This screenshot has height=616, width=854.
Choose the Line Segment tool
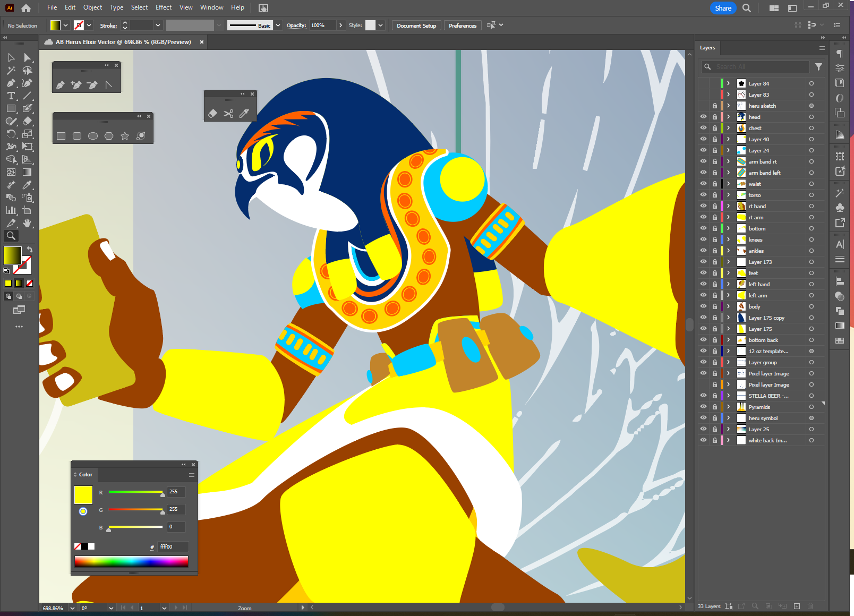point(28,96)
